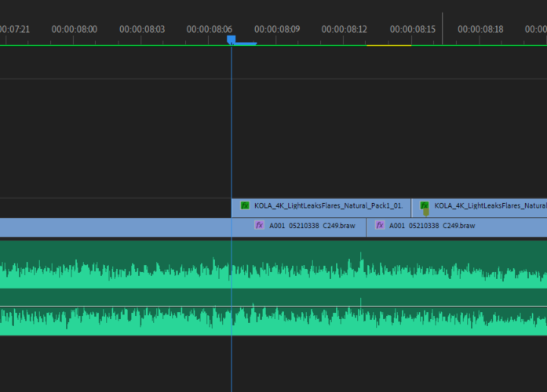The width and height of the screenshot is (547, 392).
Task: Click the 00:00:08:06 timecode on the ruler
Action: coord(210,29)
